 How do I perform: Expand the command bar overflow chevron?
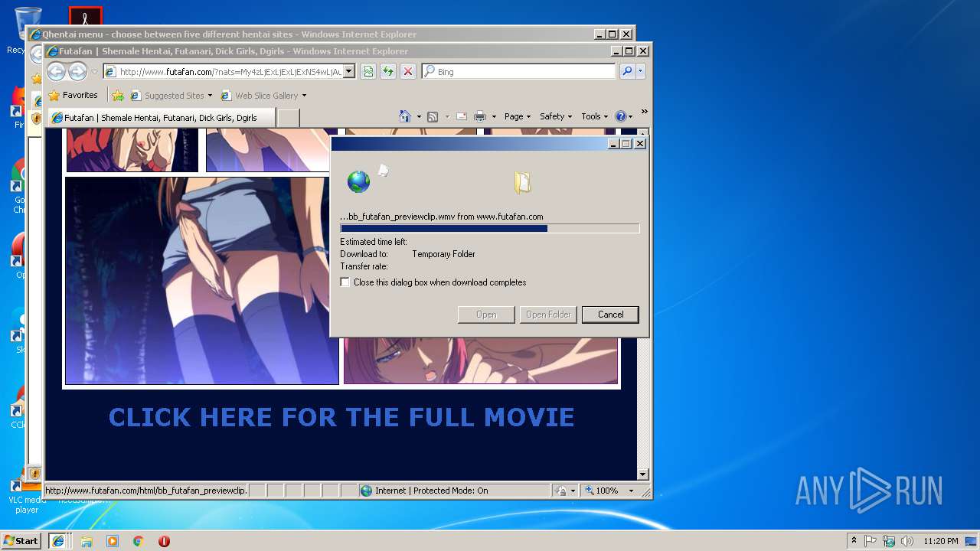(x=645, y=112)
